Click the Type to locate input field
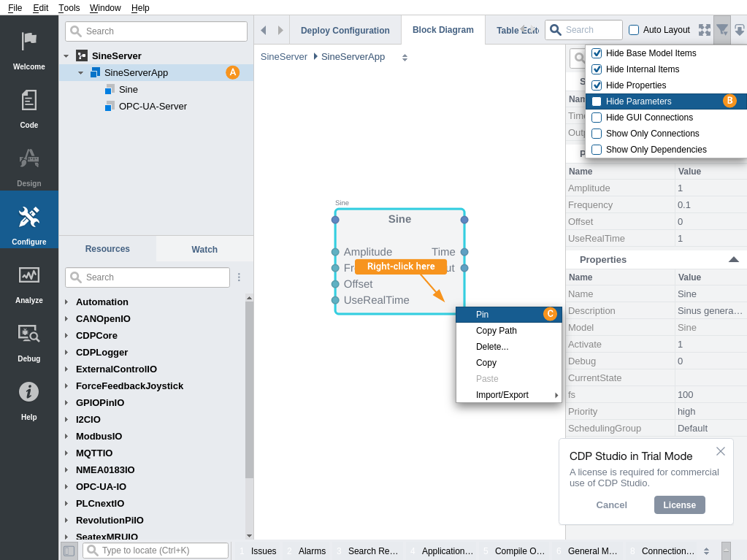747x560 pixels. click(161, 551)
